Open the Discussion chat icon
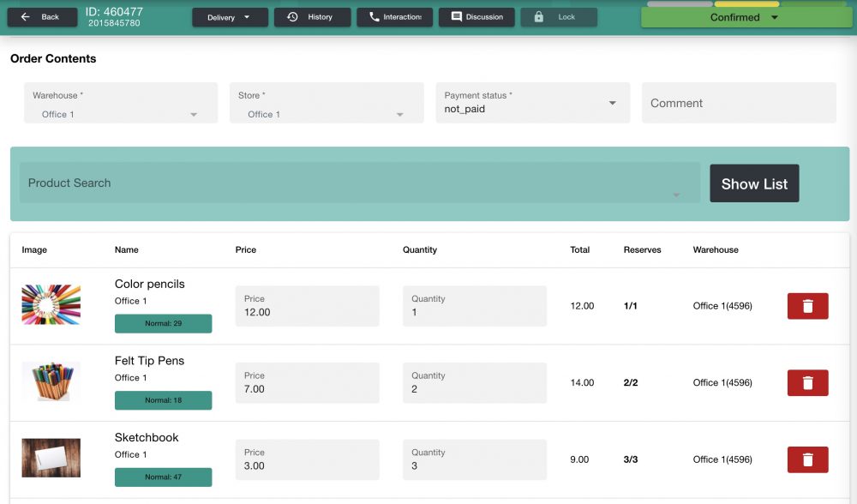Screen dimensions: 857x504 click(455, 16)
